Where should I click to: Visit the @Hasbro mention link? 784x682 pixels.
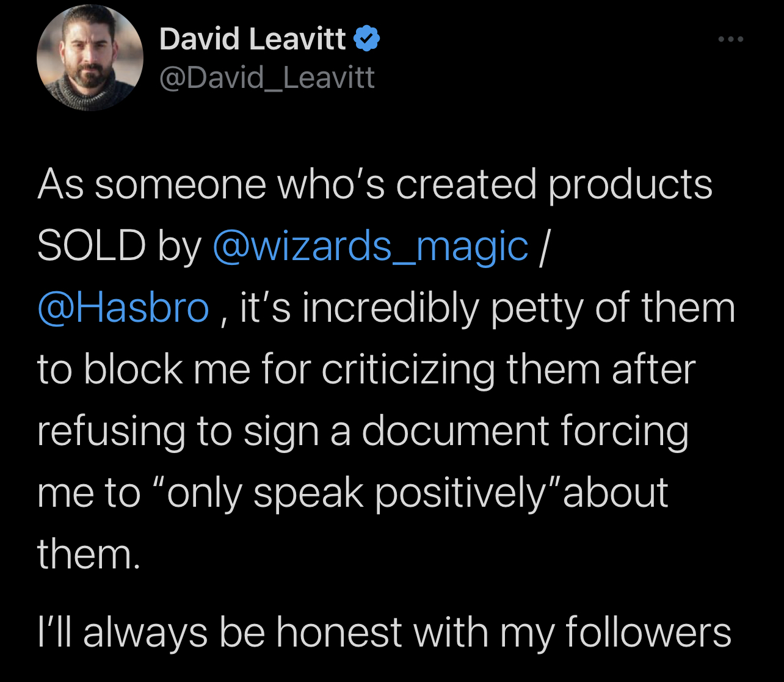(x=123, y=308)
